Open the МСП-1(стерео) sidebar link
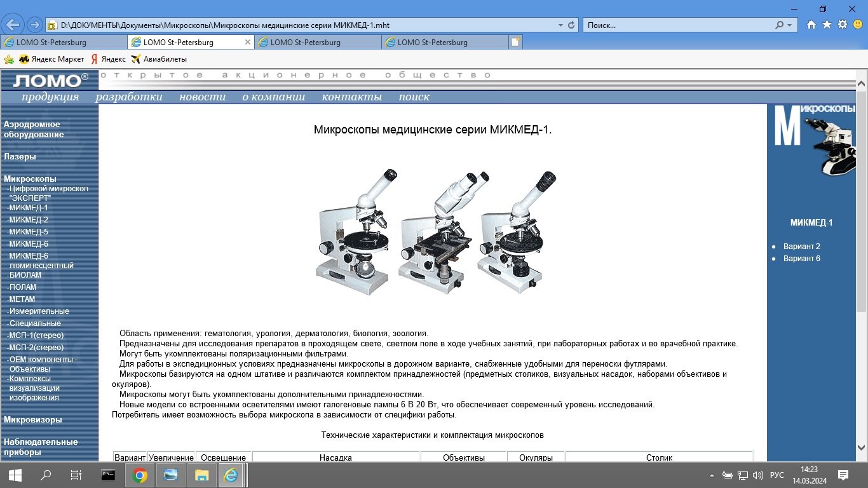Image resolution: width=868 pixels, height=488 pixels. (x=36, y=335)
